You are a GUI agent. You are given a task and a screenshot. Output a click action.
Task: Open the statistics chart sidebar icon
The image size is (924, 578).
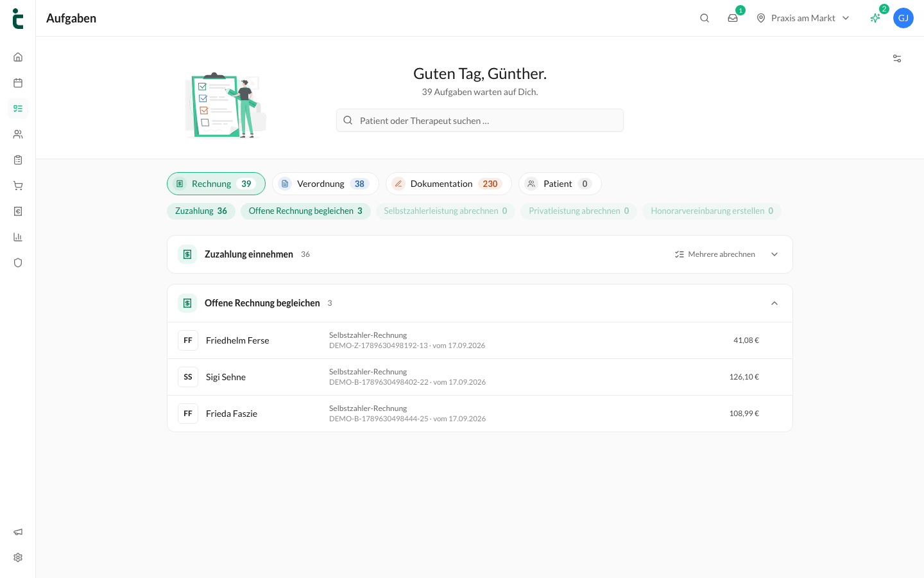(18, 237)
